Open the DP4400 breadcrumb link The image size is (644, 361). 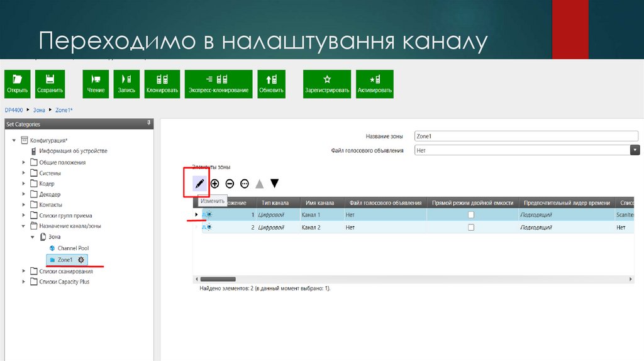coord(14,110)
